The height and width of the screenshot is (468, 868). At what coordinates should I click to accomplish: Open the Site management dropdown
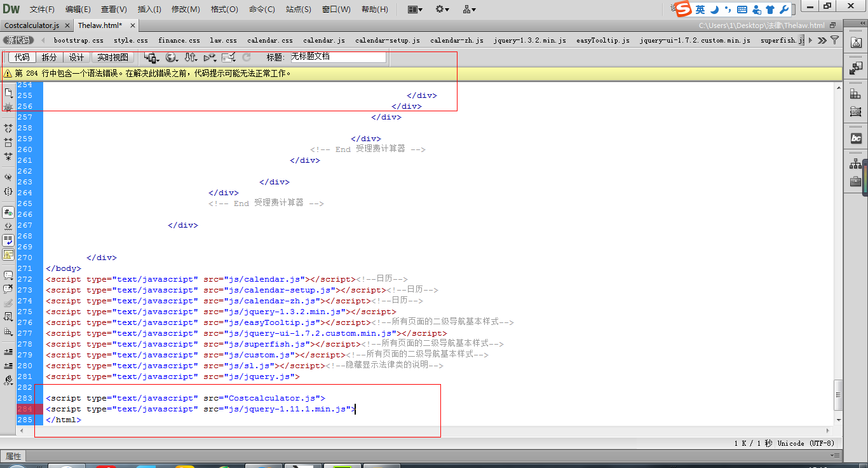(470, 10)
